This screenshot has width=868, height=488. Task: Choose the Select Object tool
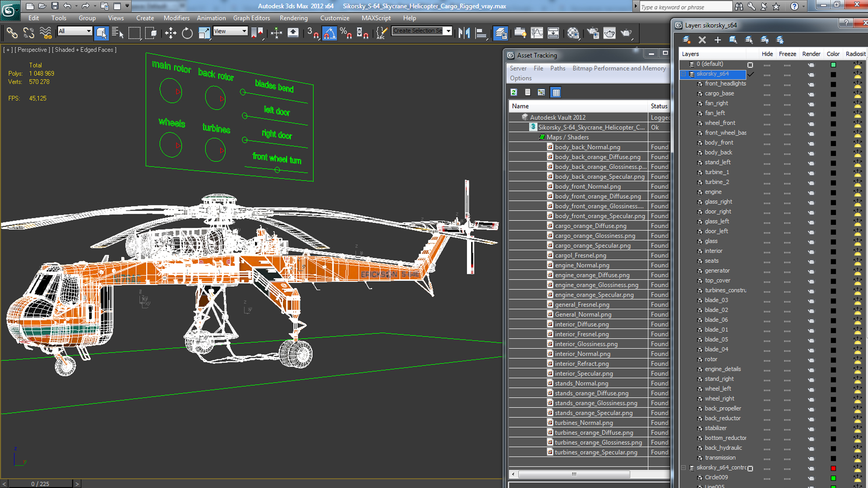101,33
